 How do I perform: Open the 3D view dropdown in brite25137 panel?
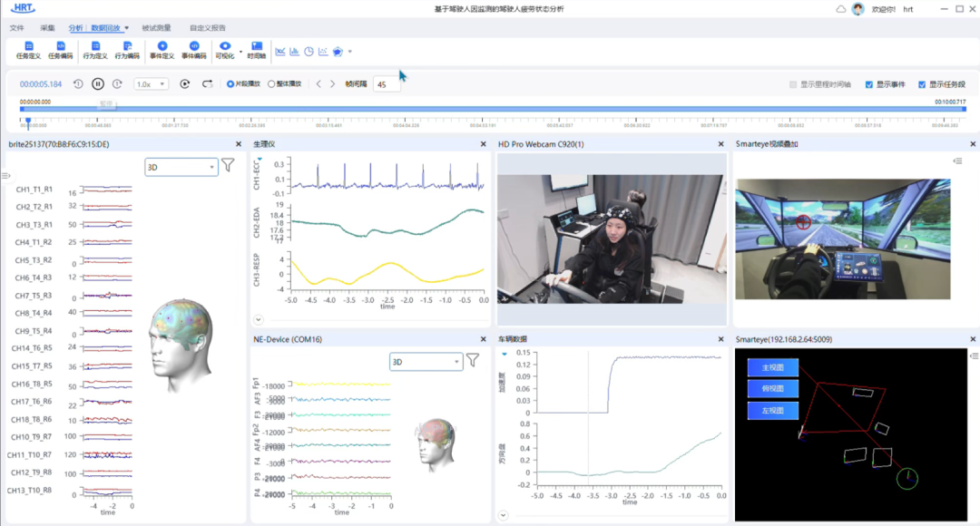181,167
